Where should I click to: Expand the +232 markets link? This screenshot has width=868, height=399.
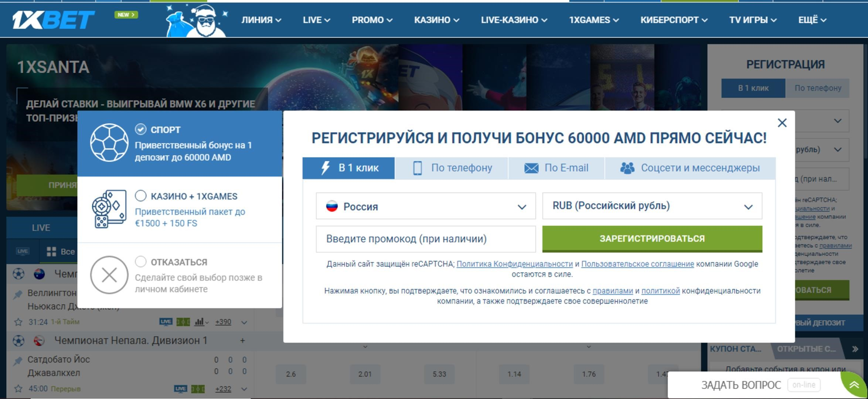point(223,389)
